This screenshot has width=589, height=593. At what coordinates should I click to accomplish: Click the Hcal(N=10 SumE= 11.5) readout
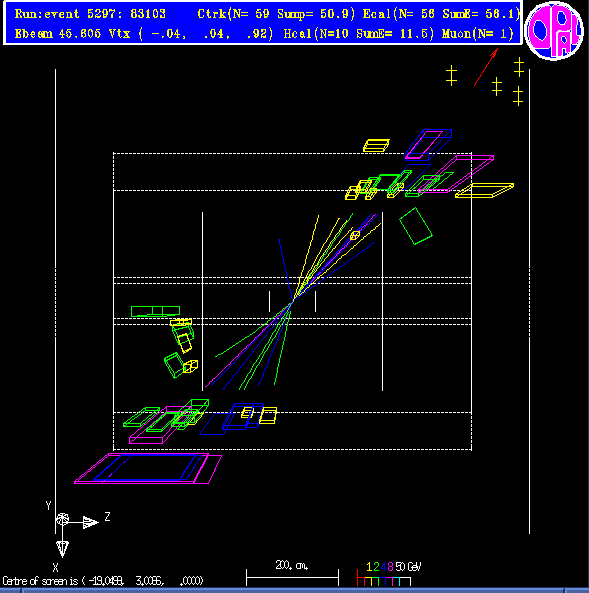click(359, 34)
